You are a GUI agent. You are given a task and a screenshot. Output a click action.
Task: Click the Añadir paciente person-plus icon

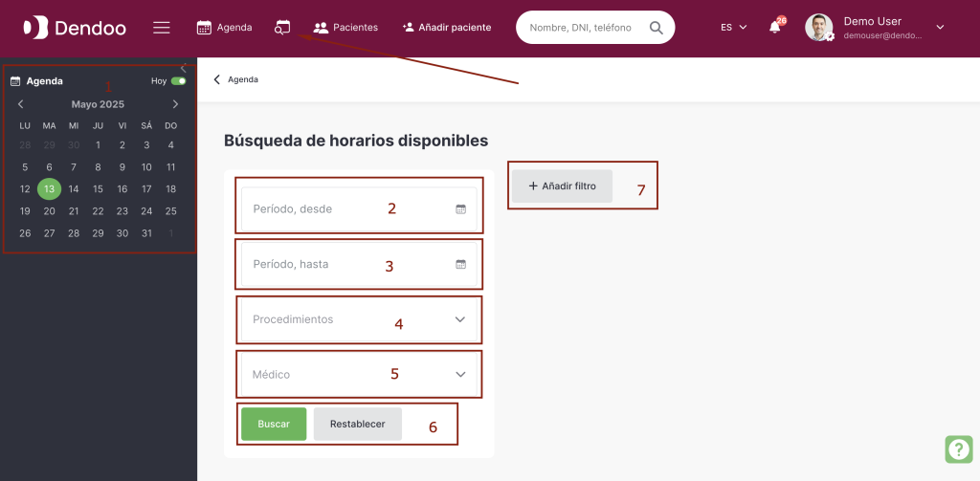(x=408, y=28)
